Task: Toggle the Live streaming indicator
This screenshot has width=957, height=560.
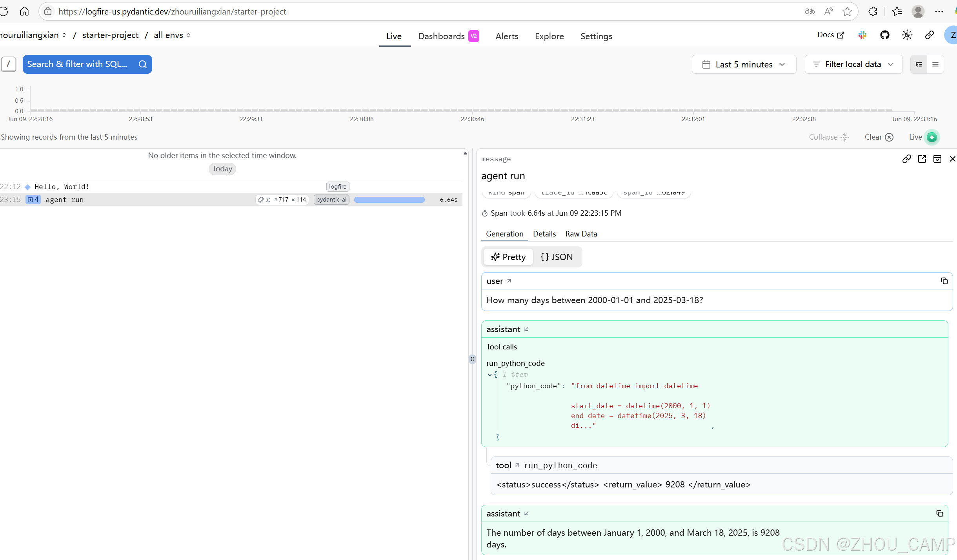Action: (932, 137)
